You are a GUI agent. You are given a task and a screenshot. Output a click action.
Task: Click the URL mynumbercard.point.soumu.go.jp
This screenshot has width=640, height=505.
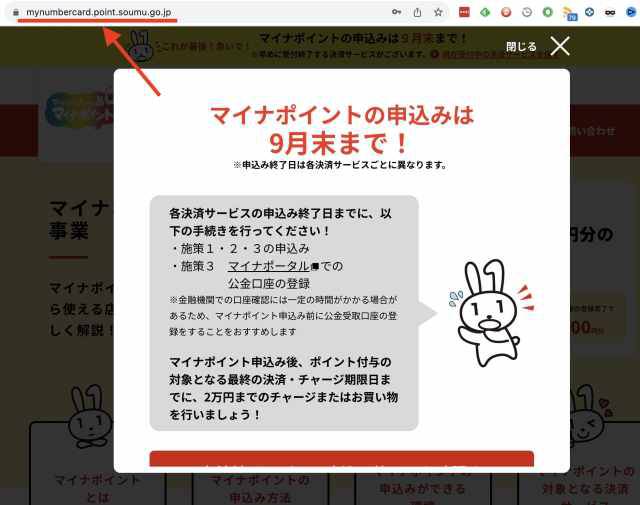coord(98,12)
